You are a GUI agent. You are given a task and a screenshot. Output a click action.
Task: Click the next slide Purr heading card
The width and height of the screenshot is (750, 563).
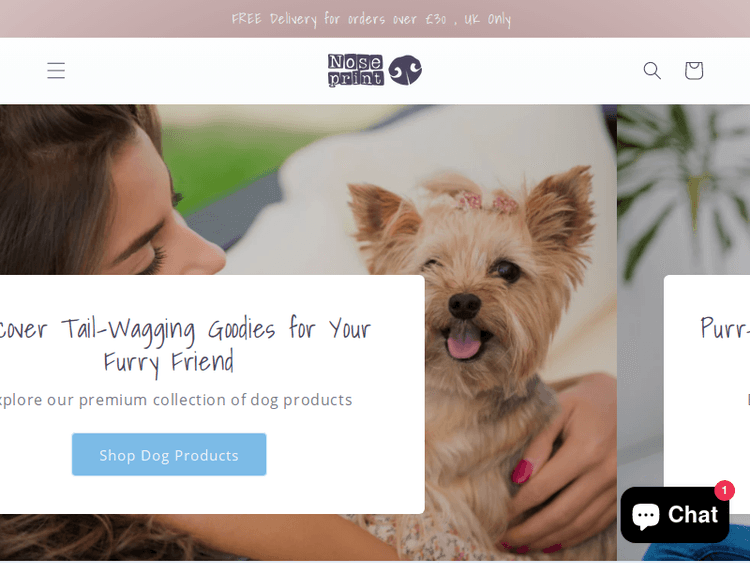707,380
